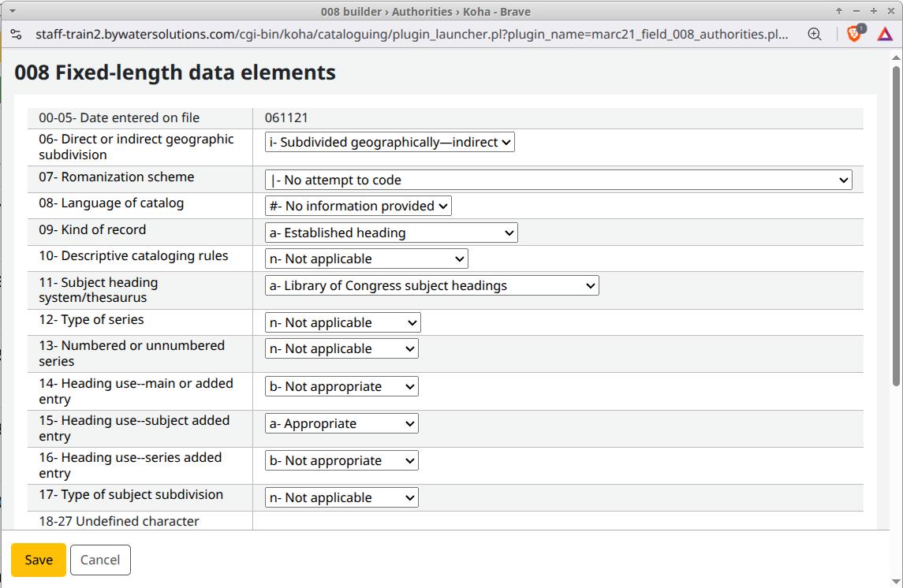The image size is (903, 588).
Task: Open the Language of catalog dropdown
Action: click(x=358, y=207)
